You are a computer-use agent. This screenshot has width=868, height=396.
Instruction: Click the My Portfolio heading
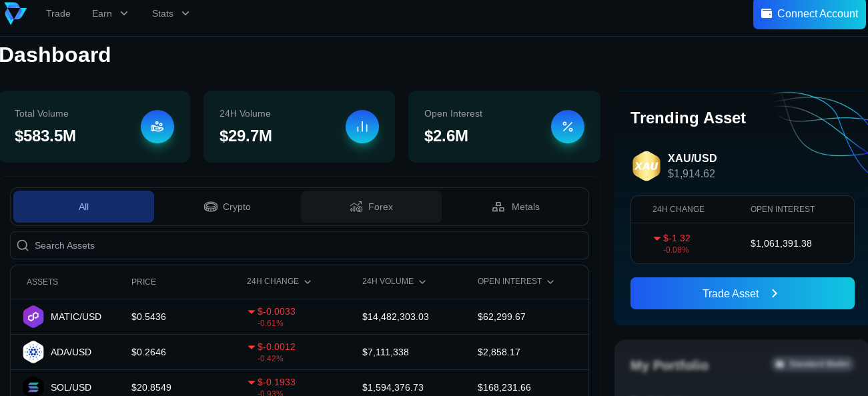[669, 365]
